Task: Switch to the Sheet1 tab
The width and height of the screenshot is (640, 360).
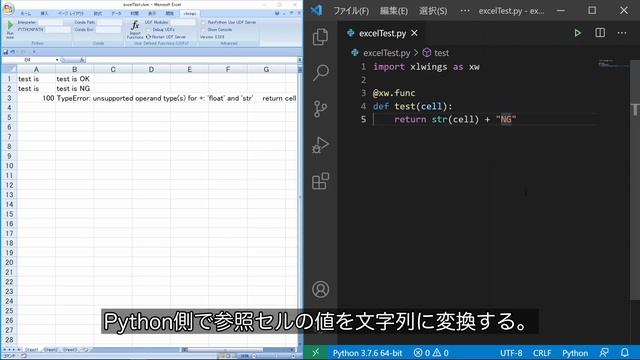Action: tap(31, 350)
